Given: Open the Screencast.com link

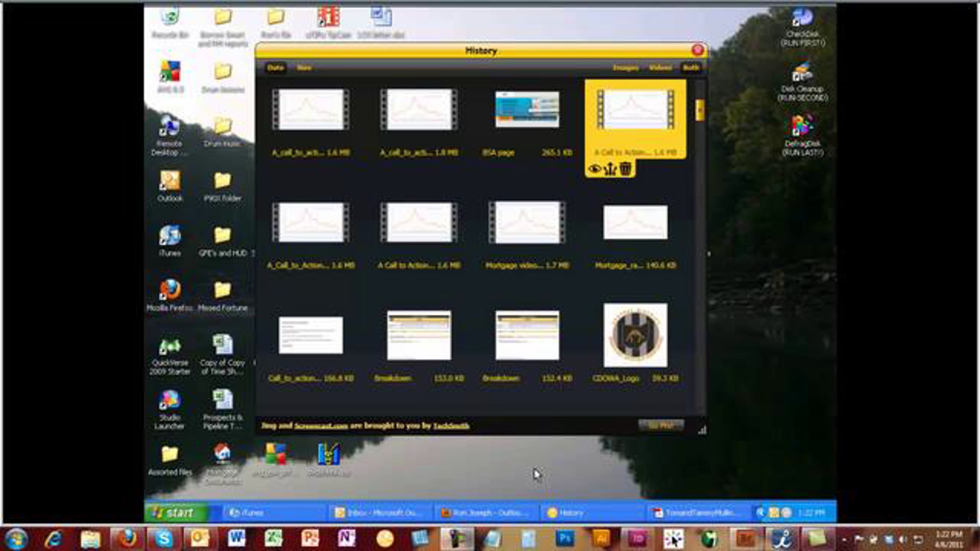Looking at the screenshot, I should 321,426.
